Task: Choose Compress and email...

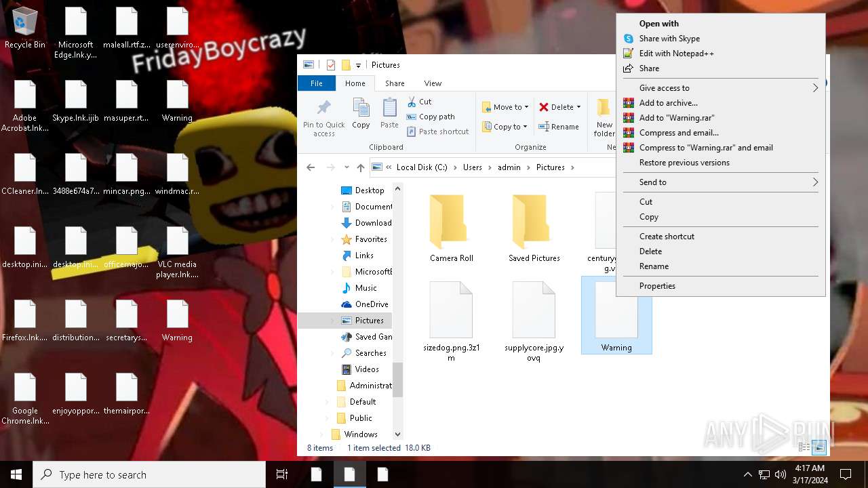Action: (721, 133)
